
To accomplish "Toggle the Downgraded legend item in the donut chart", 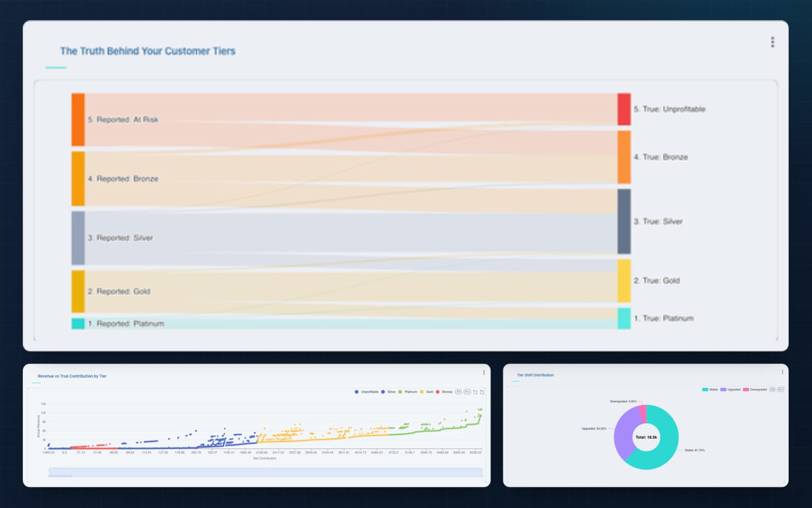I will point(755,390).
